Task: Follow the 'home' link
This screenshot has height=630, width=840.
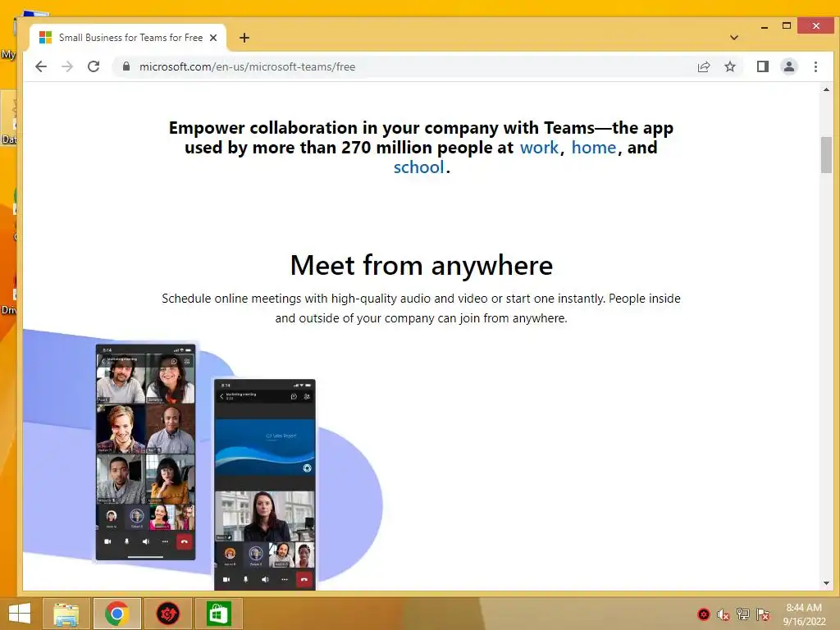Action: (x=594, y=148)
